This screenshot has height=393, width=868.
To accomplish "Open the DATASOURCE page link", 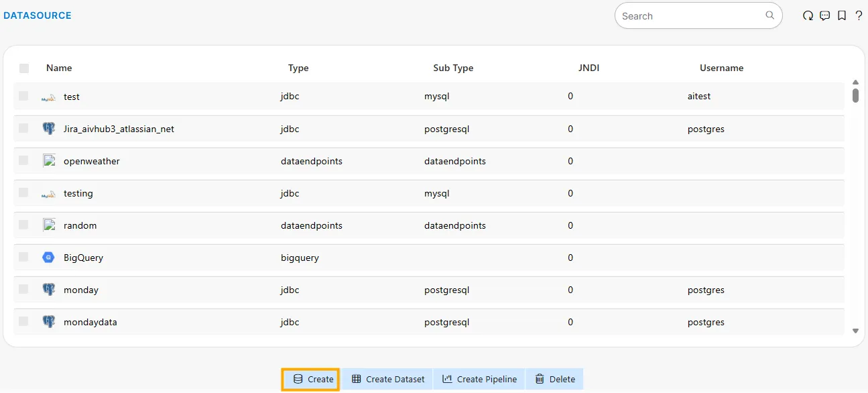I will coord(37,15).
